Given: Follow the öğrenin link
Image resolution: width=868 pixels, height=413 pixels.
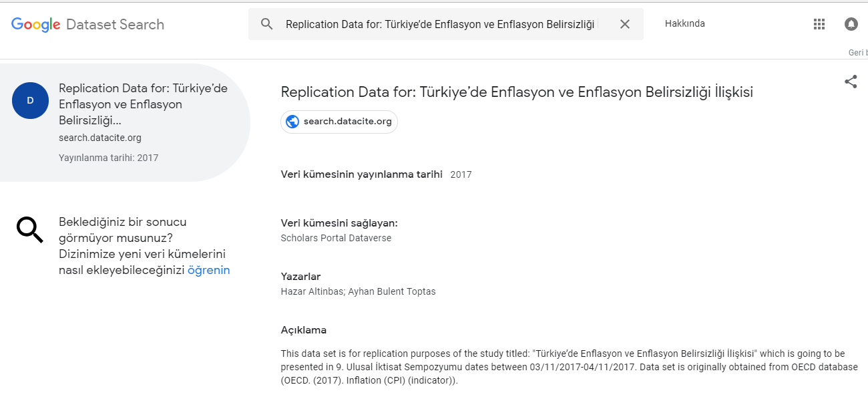Looking at the screenshot, I should click(x=208, y=270).
